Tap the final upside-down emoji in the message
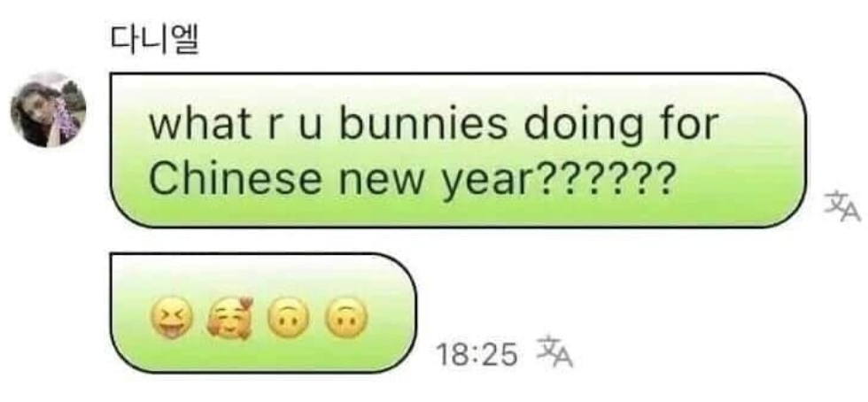The height and width of the screenshot is (402, 868). (x=346, y=318)
